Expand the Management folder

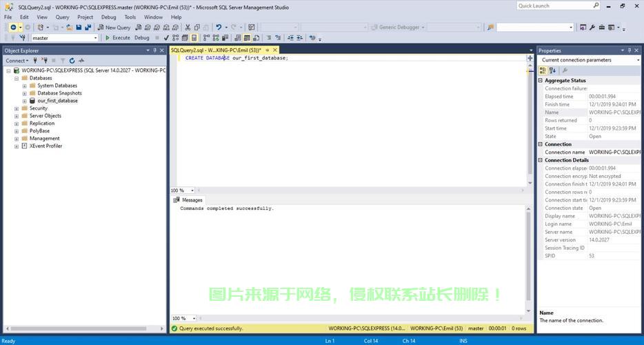[x=17, y=139]
